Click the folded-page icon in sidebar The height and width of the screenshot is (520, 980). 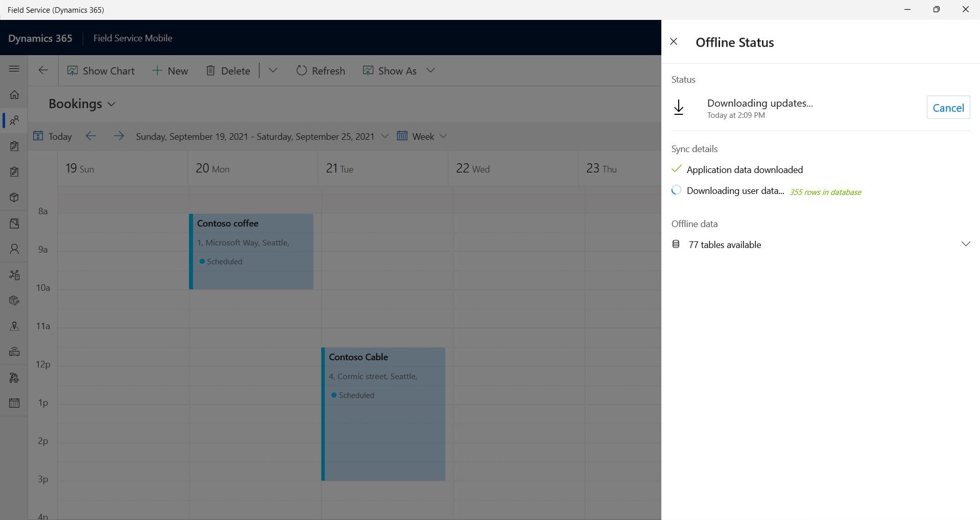[14, 223]
